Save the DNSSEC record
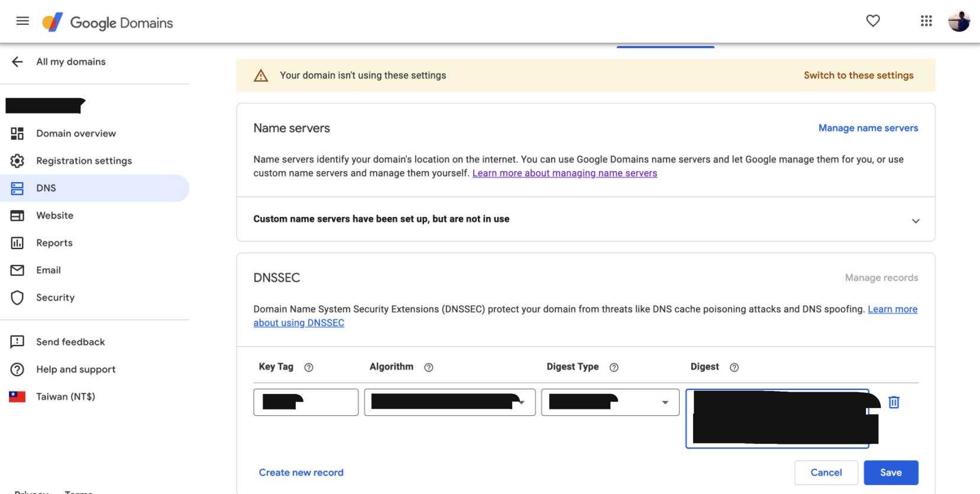 891,472
